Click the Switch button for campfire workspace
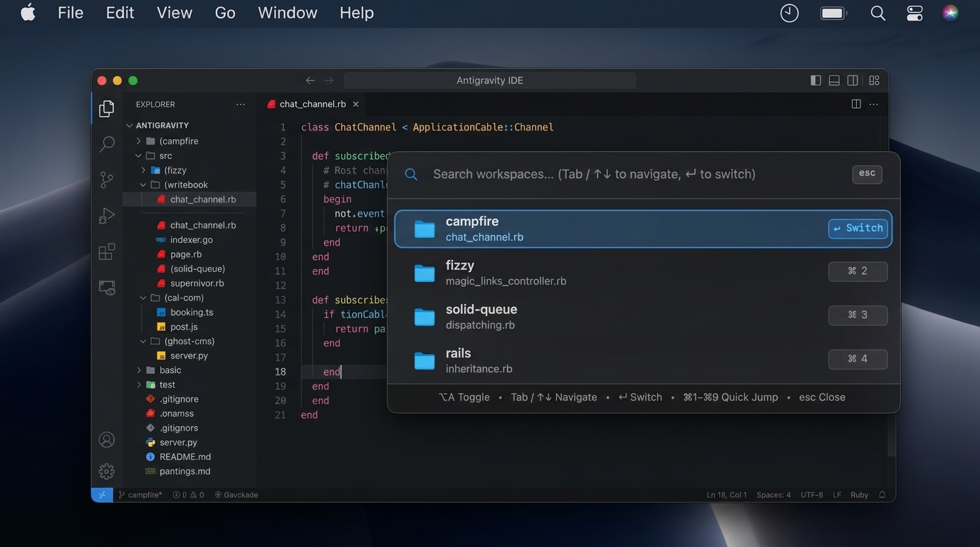The image size is (980, 547). pos(858,228)
